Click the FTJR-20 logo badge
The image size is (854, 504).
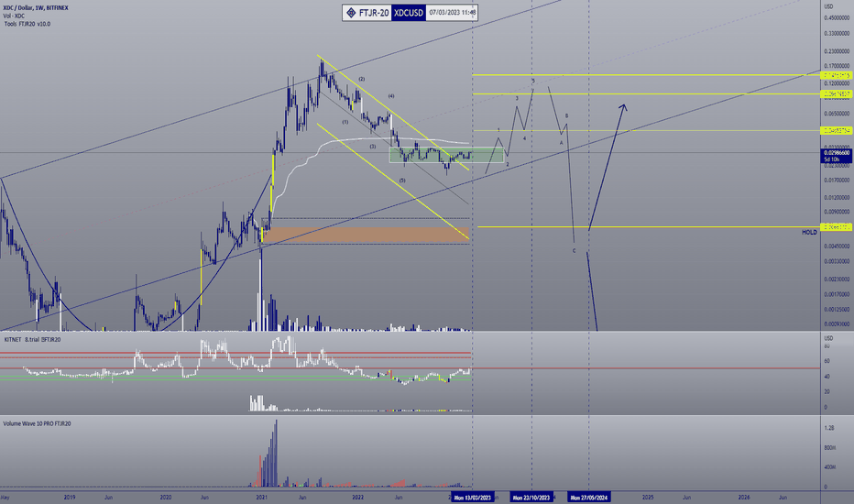point(367,13)
